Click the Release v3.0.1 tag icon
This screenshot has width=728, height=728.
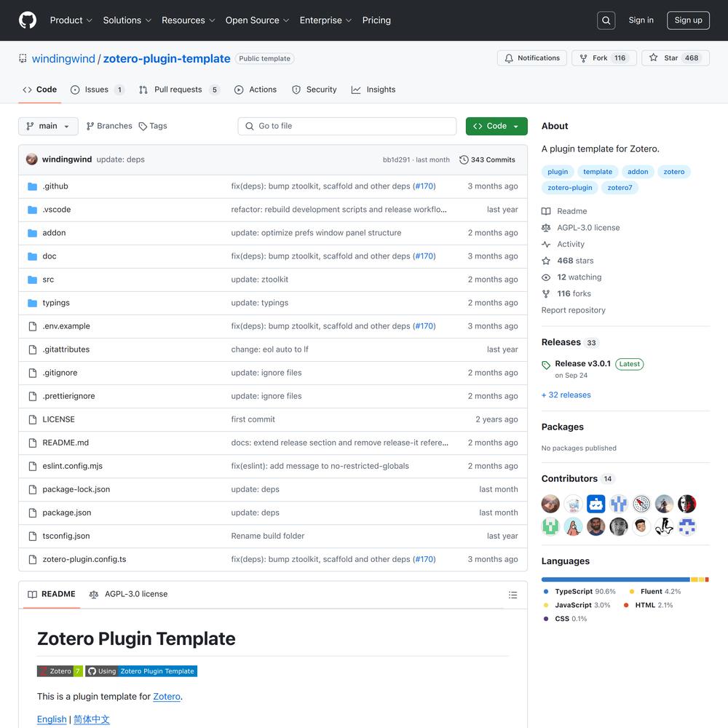coord(546,365)
